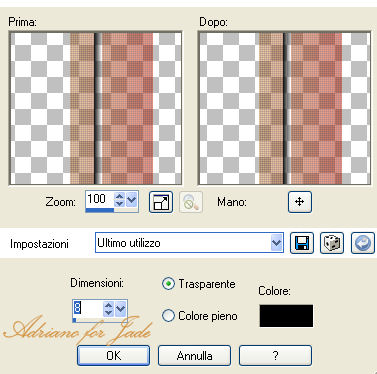Image resolution: width=377 pixels, height=374 pixels.
Task: Expand the Impostazioni preset dropdown
Action: tap(276, 243)
